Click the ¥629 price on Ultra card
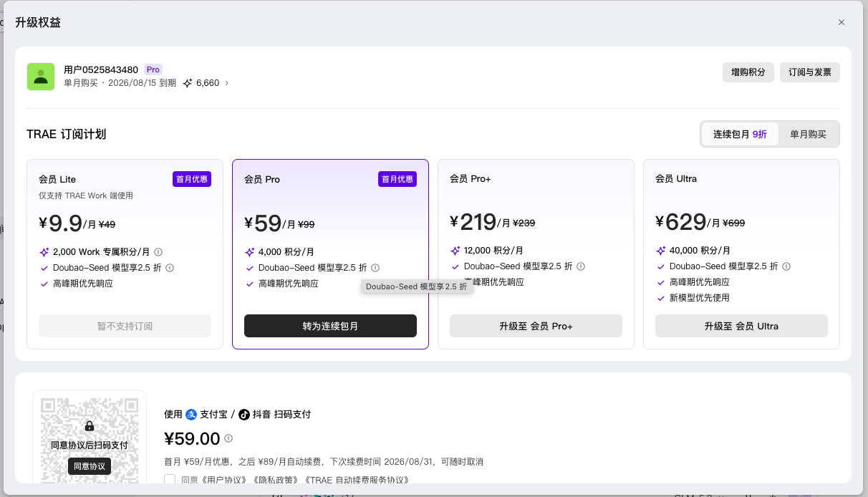Screen dimensions: 868x497 coord(681,222)
